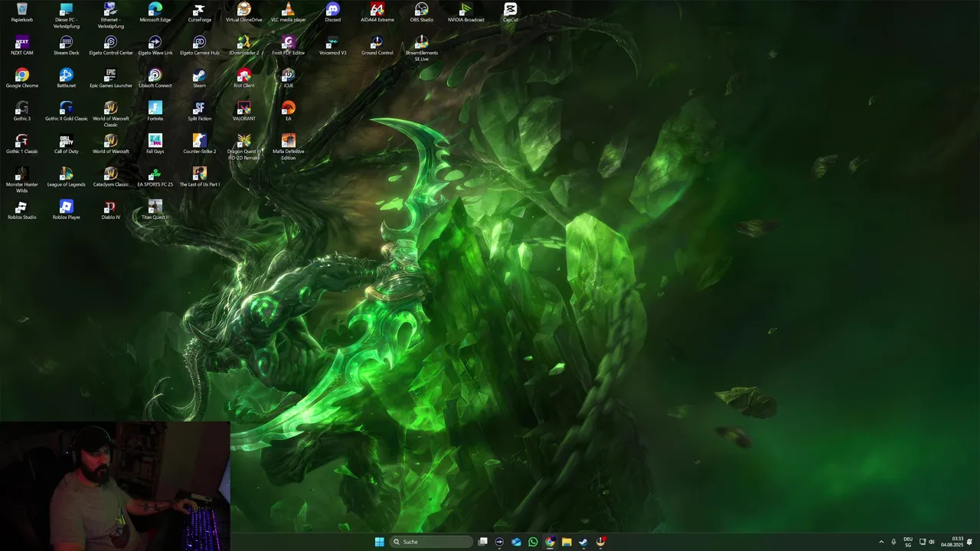The width and height of the screenshot is (980, 551).
Task: Launch Ground Control shortcut
Action: [x=377, y=45]
